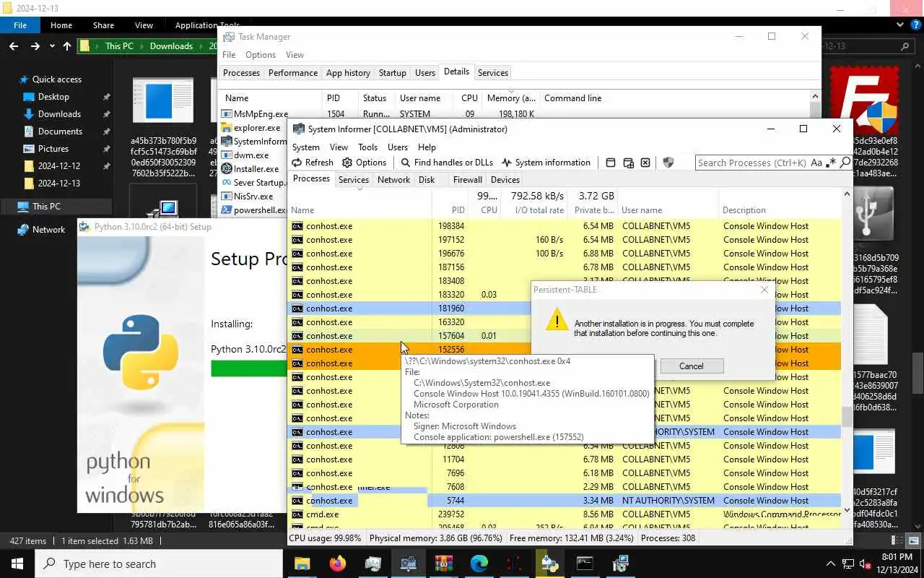Switch to Performance tab in Task Manager
Screen dimensions: 924x578
(292, 73)
